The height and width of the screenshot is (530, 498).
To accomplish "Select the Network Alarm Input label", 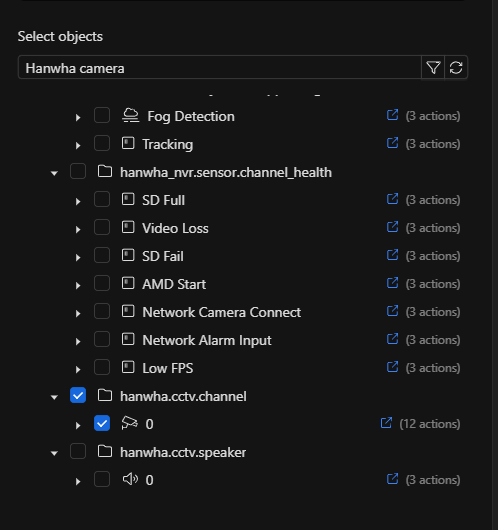I will [207, 340].
